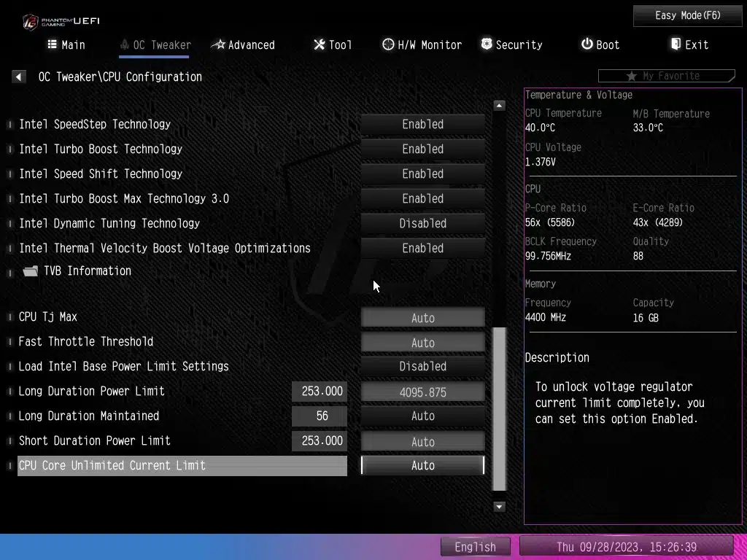Toggle Intel Speed Shift Technology value
The width and height of the screenshot is (747, 560).
click(x=422, y=174)
